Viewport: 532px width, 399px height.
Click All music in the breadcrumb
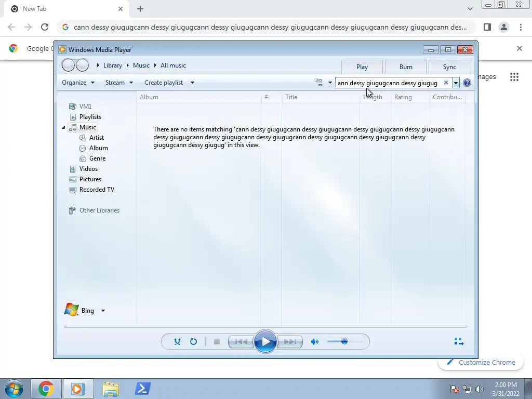[x=173, y=65]
